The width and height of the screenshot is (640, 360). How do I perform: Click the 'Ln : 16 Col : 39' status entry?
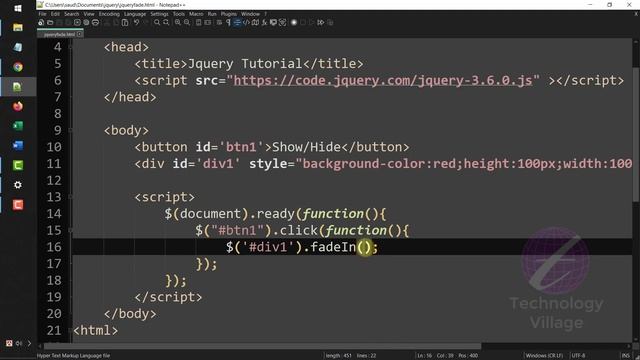pyautogui.click(x=435, y=356)
